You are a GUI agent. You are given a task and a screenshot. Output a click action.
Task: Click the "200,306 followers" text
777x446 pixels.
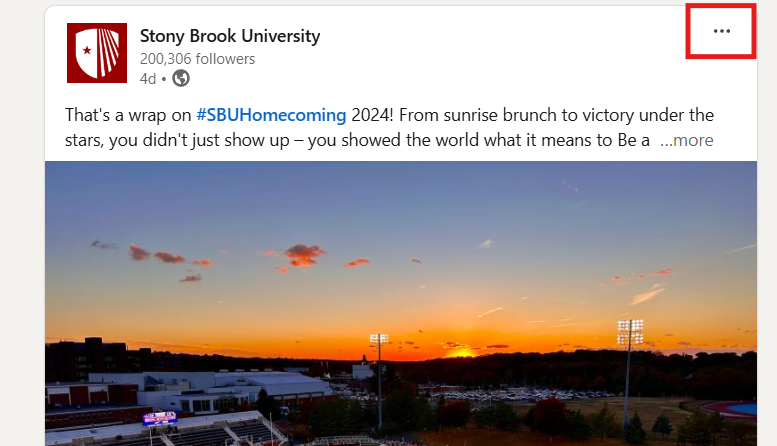click(x=197, y=59)
